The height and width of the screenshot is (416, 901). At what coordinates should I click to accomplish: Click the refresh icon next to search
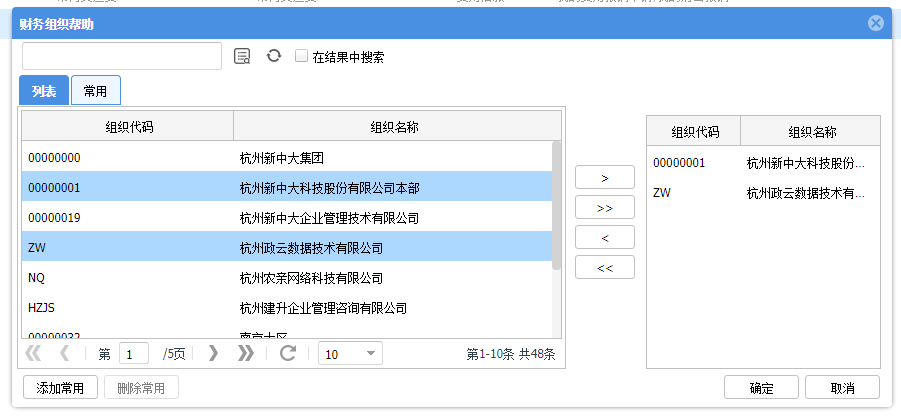coord(274,56)
